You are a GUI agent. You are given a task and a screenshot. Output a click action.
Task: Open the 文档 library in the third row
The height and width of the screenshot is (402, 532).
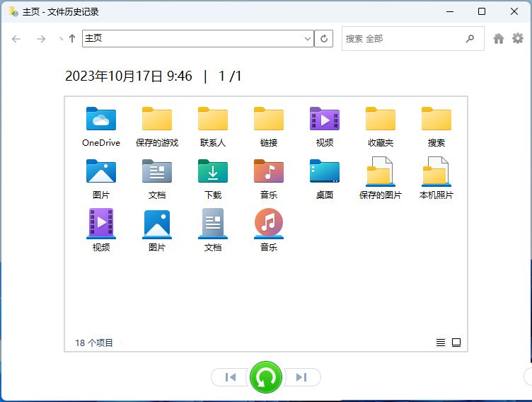click(x=213, y=231)
